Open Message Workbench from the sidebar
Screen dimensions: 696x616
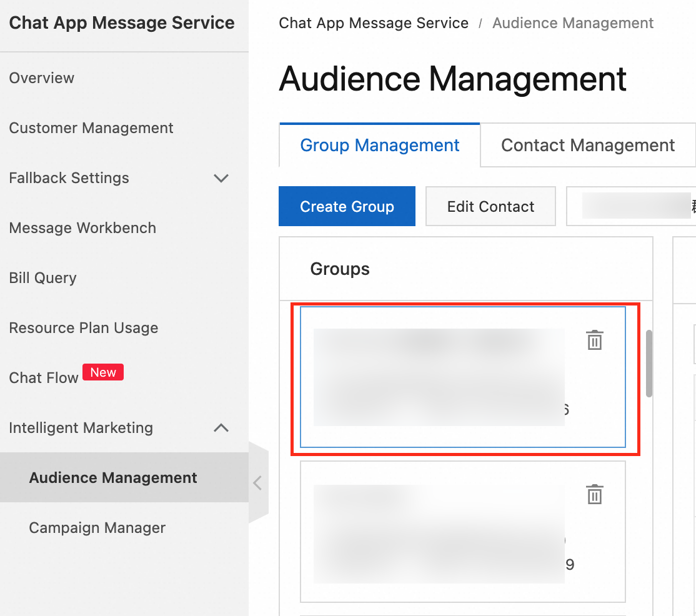(x=82, y=228)
